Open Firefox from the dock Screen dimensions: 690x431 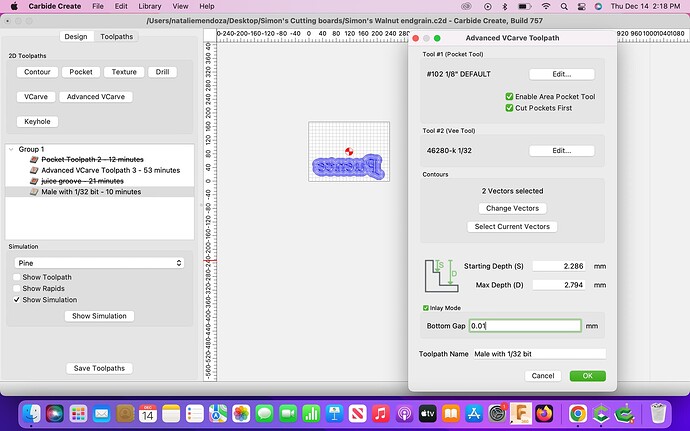544,414
